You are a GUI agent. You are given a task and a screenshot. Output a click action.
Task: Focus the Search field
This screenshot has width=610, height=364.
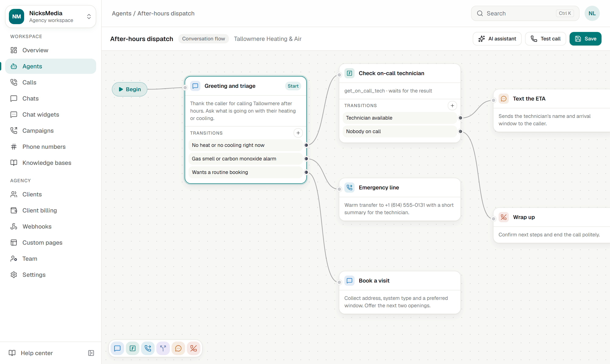click(525, 13)
